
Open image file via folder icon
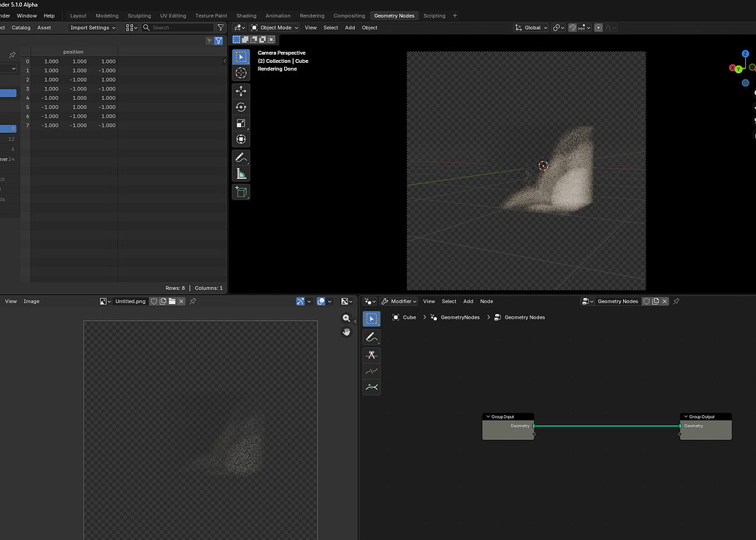point(172,301)
